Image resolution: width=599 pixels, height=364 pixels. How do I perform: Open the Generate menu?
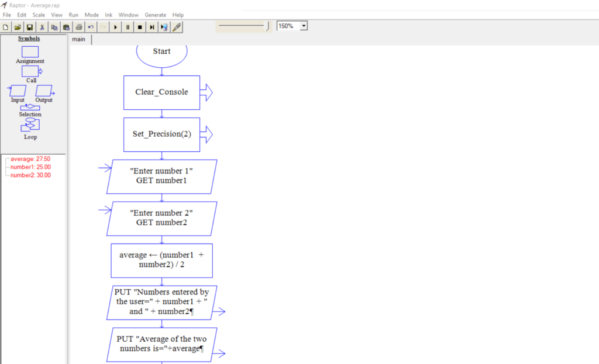point(155,15)
